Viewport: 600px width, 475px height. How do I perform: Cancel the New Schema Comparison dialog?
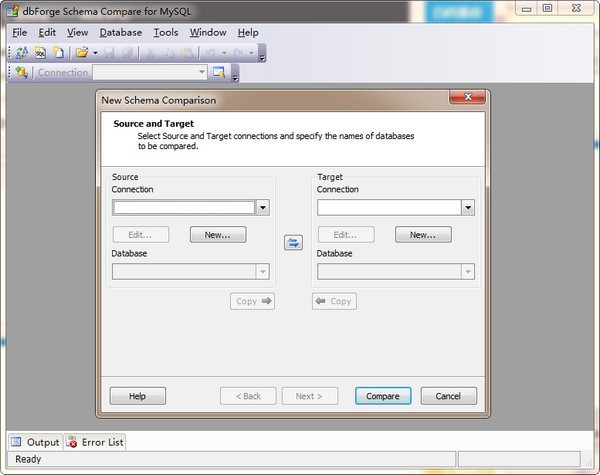click(449, 396)
